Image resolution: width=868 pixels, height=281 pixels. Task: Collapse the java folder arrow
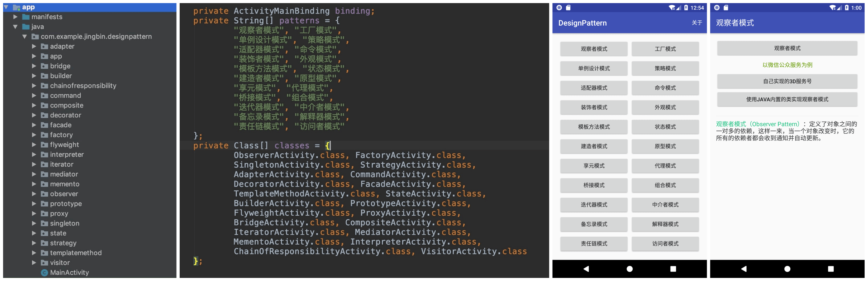tap(15, 26)
